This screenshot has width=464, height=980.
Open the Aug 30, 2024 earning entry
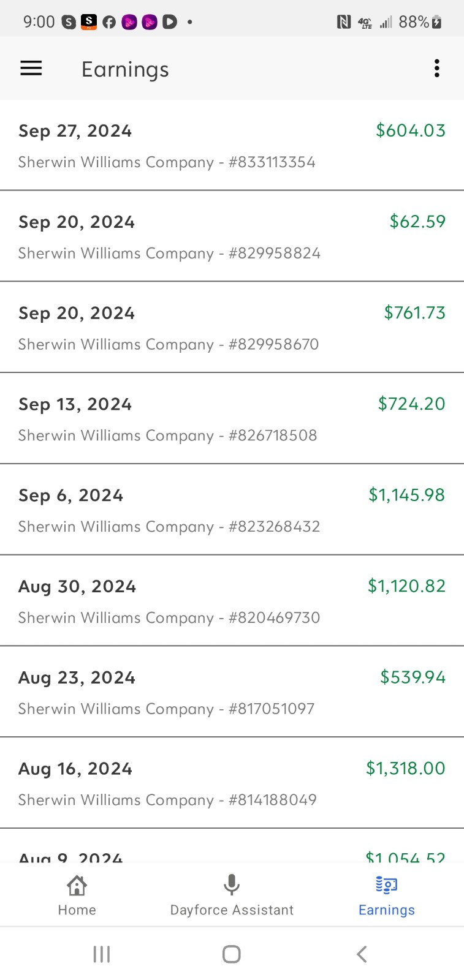[x=232, y=601]
